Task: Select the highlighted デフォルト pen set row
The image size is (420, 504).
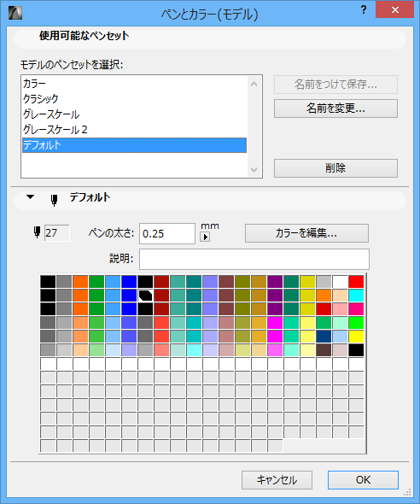Action: click(134, 145)
